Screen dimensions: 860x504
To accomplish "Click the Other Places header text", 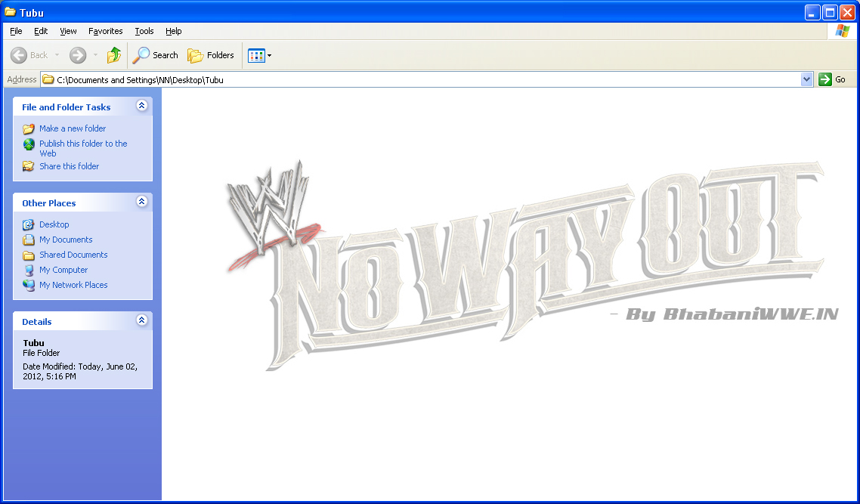I will click(x=49, y=203).
